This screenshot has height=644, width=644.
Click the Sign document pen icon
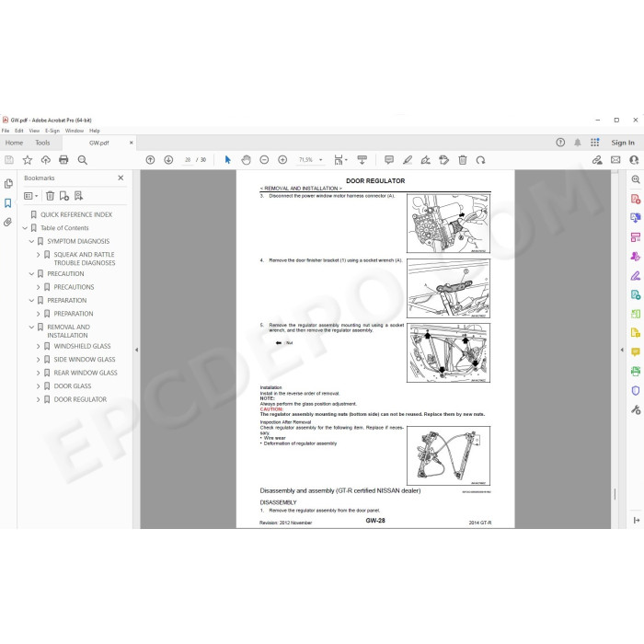(x=425, y=160)
